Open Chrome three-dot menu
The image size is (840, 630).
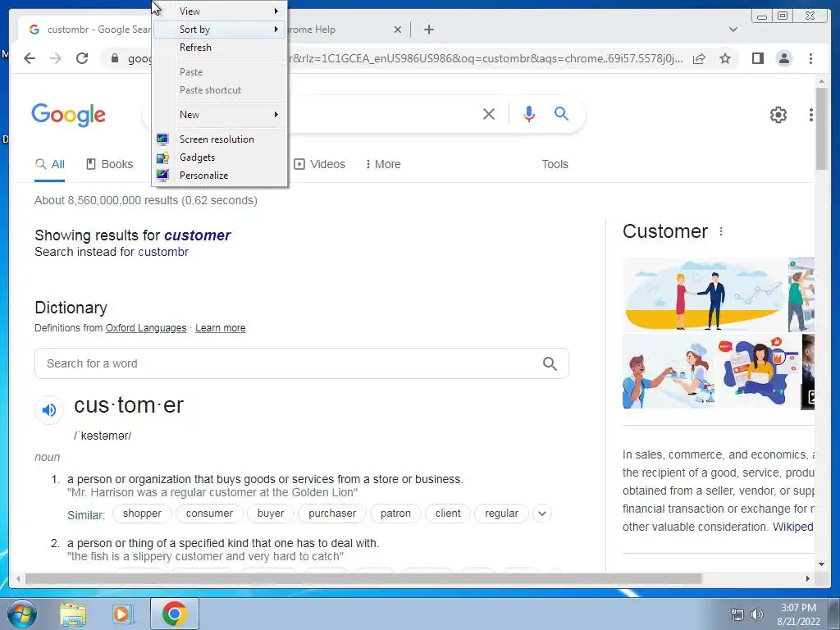[810, 58]
